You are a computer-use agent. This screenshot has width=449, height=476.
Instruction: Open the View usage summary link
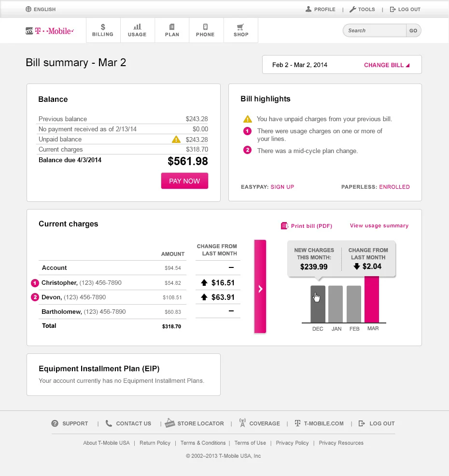[379, 225]
